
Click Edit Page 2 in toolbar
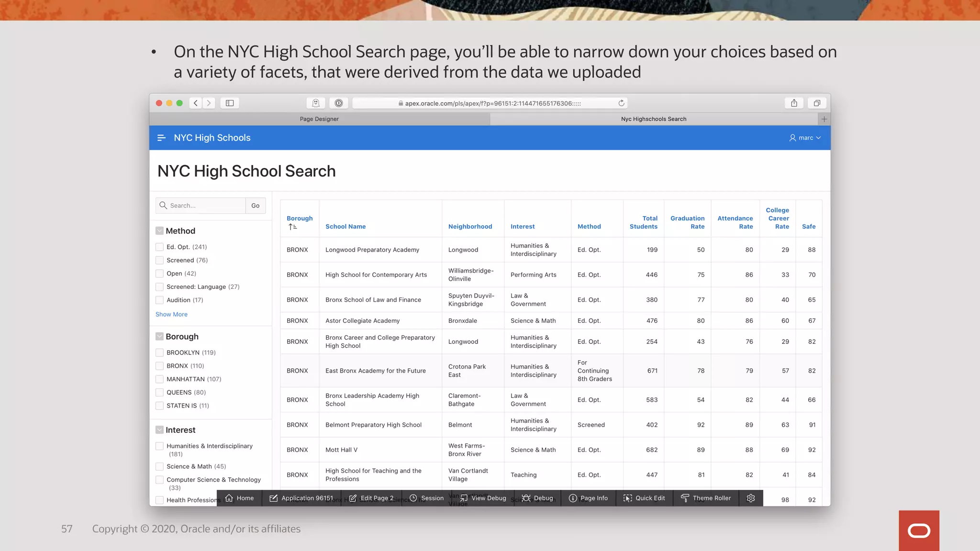(371, 498)
